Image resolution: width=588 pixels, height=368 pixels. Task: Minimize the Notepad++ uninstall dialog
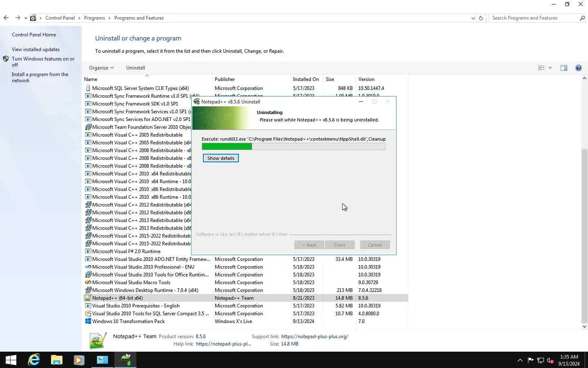361,101
